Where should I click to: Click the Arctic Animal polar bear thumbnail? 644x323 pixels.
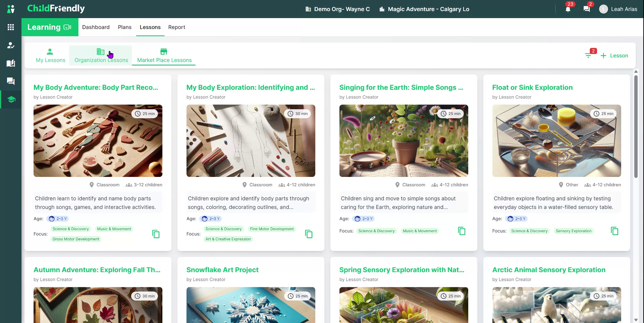[557, 305]
